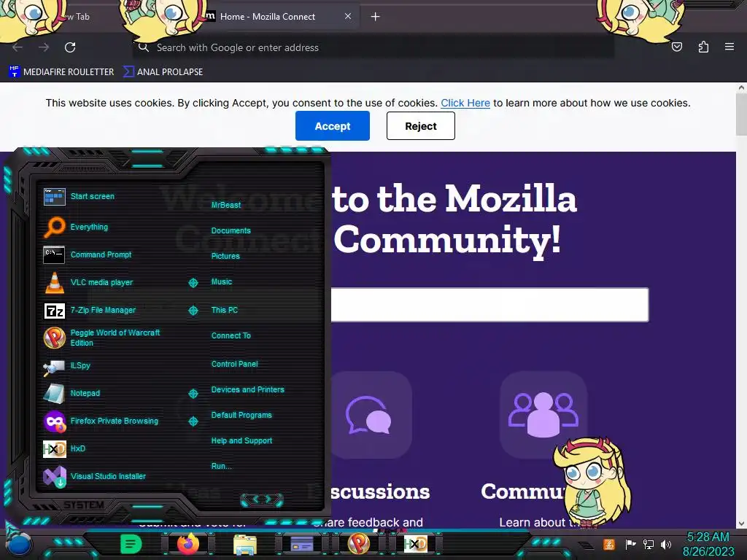Expand Firefox Private Browsing jump list
The height and width of the screenshot is (560, 747).
(x=193, y=421)
